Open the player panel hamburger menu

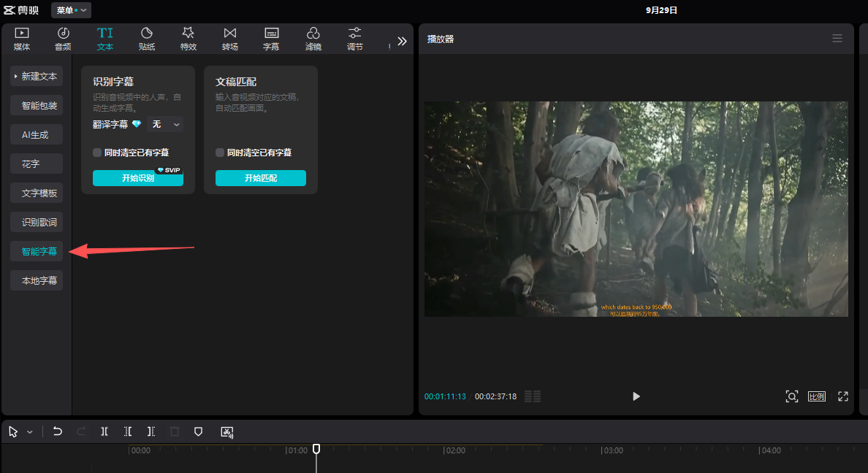point(837,38)
